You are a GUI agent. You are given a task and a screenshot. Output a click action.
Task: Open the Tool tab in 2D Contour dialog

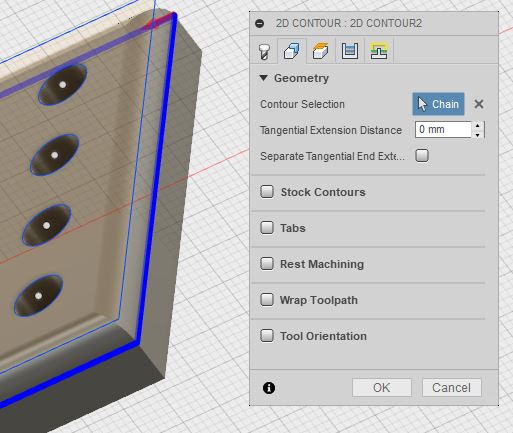coord(264,51)
